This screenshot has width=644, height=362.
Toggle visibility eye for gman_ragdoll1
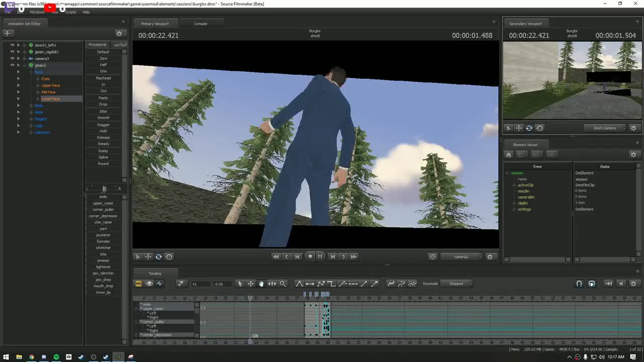(12, 52)
